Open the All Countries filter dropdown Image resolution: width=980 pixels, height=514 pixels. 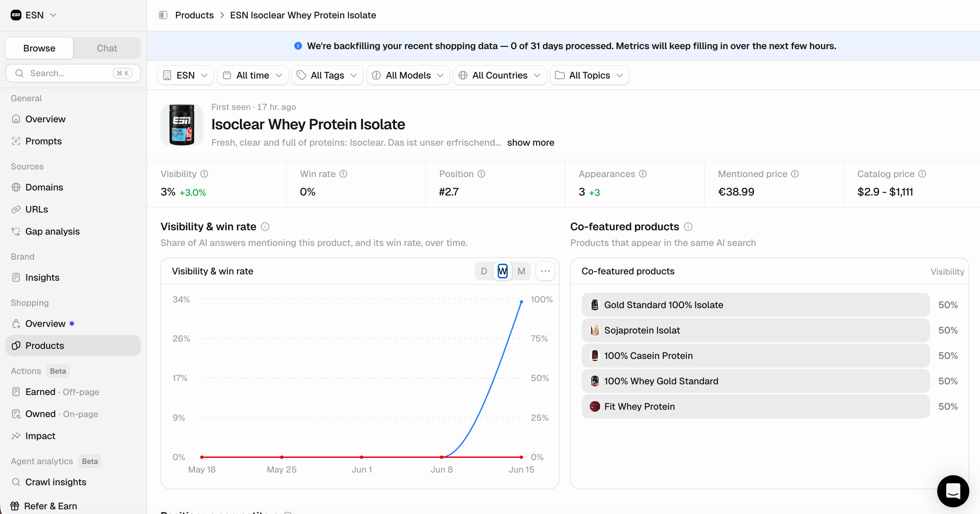(x=500, y=75)
